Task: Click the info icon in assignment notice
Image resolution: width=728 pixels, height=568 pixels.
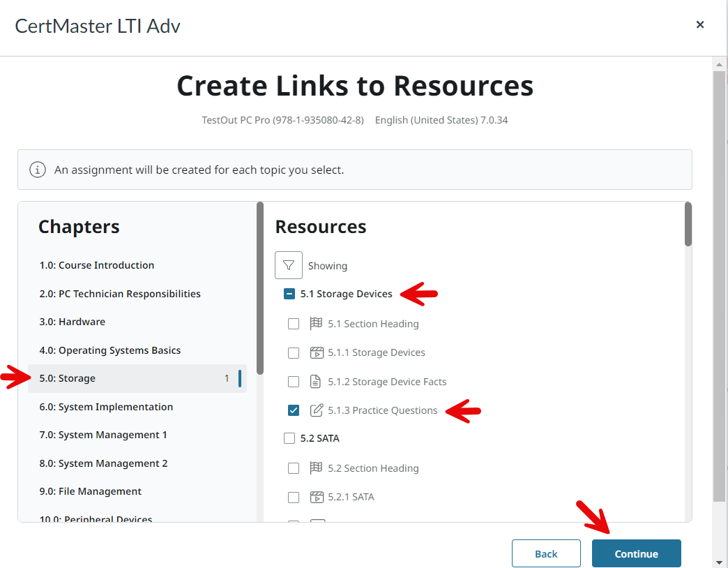Action: click(38, 170)
